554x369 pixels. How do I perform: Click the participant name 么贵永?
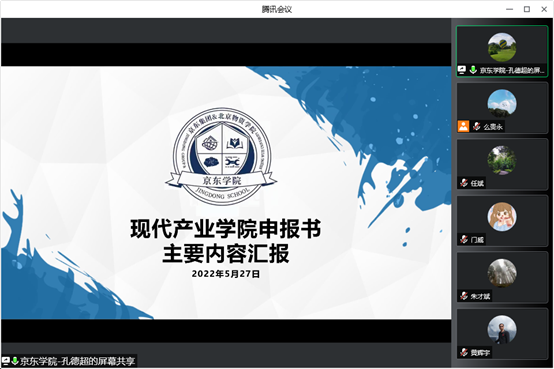click(x=493, y=127)
